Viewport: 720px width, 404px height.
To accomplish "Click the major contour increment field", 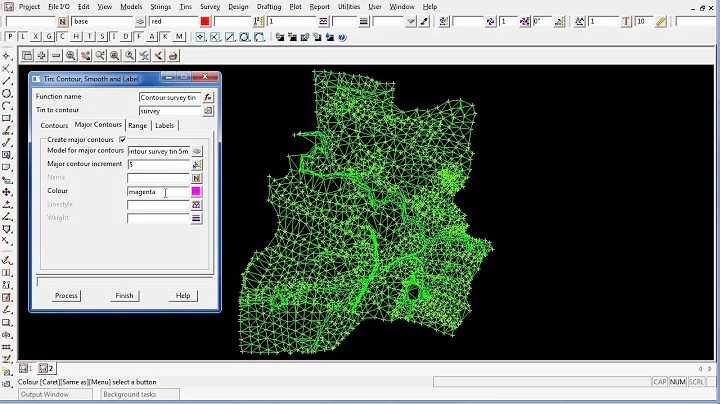I will coord(158,164).
